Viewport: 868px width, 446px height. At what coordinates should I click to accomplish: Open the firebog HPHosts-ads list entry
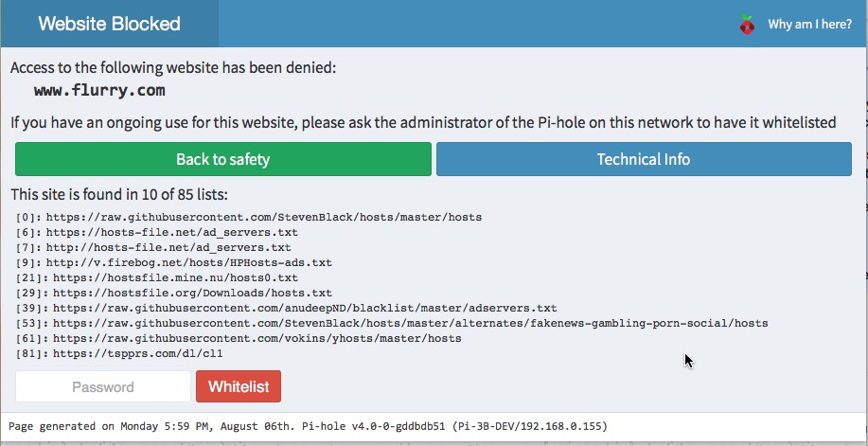(x=188, y=262)
